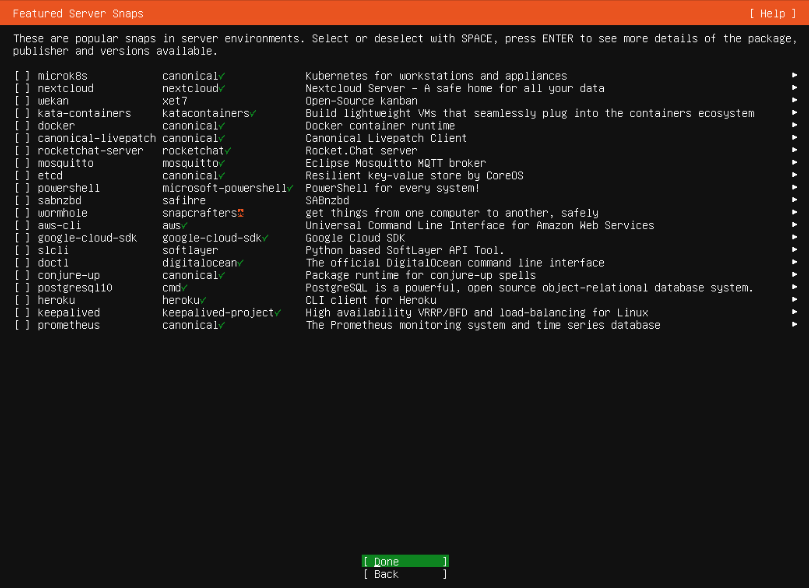This screenshot has width=809, height=588.
Task: Expand details arrow for the heroku row
Action: 794,300
